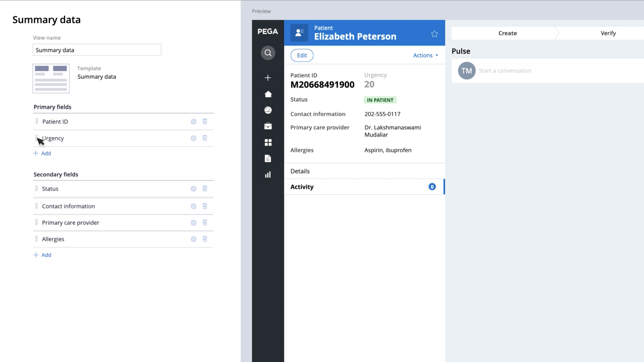Open the bar chart analytics icon
The width and height of the screenshot is (644, 362).
pos(268,174)
